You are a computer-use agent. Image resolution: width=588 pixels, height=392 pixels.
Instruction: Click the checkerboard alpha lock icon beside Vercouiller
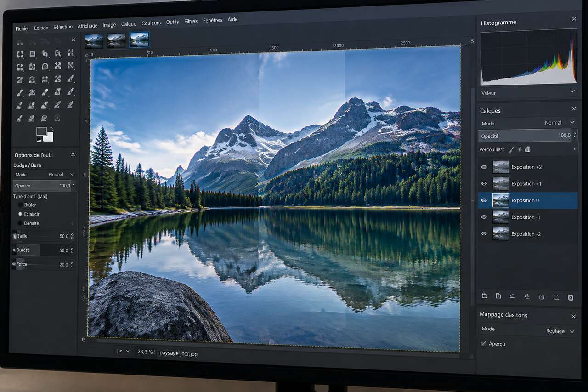tap(527, 149)
